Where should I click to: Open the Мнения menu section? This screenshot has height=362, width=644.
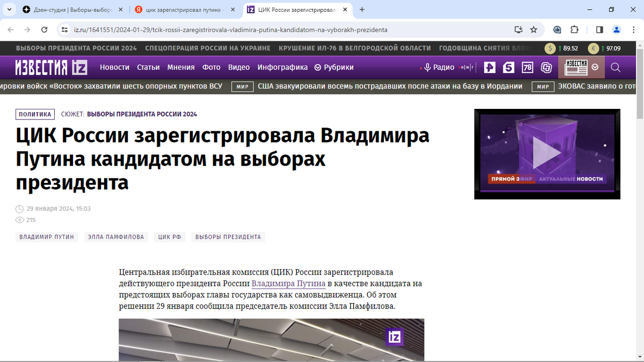[x=181, y=67]
